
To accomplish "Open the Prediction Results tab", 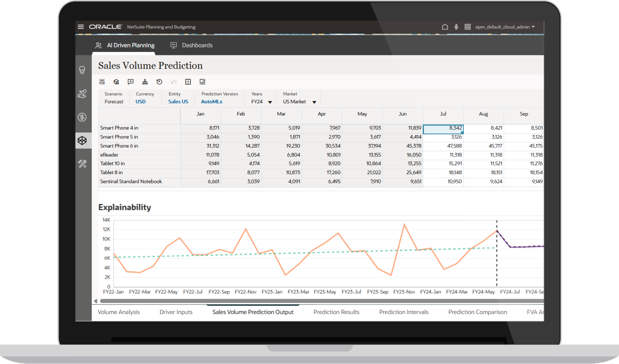I will click(x=336, y=312).
